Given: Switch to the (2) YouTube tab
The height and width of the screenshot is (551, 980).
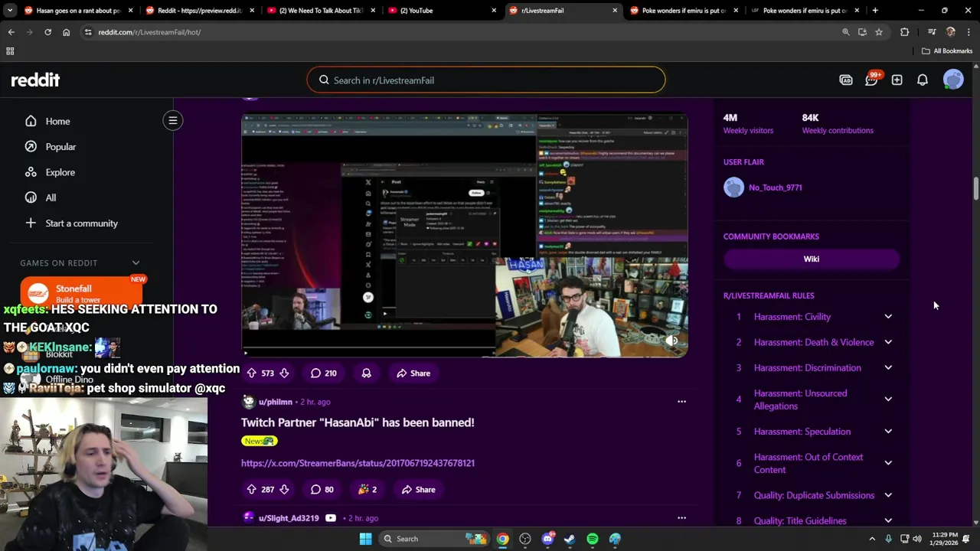Looking at the screenshot, I should (x=441, y=11).
